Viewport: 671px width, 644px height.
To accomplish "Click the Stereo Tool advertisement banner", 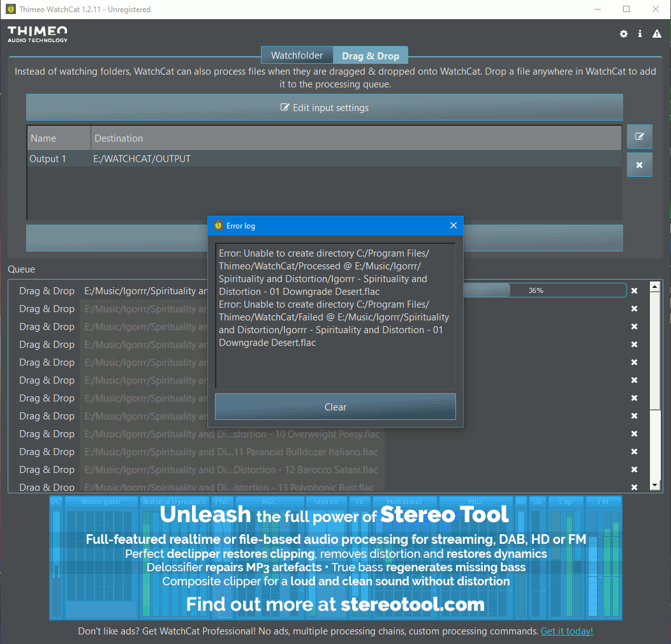I will [x=335, y=557].
